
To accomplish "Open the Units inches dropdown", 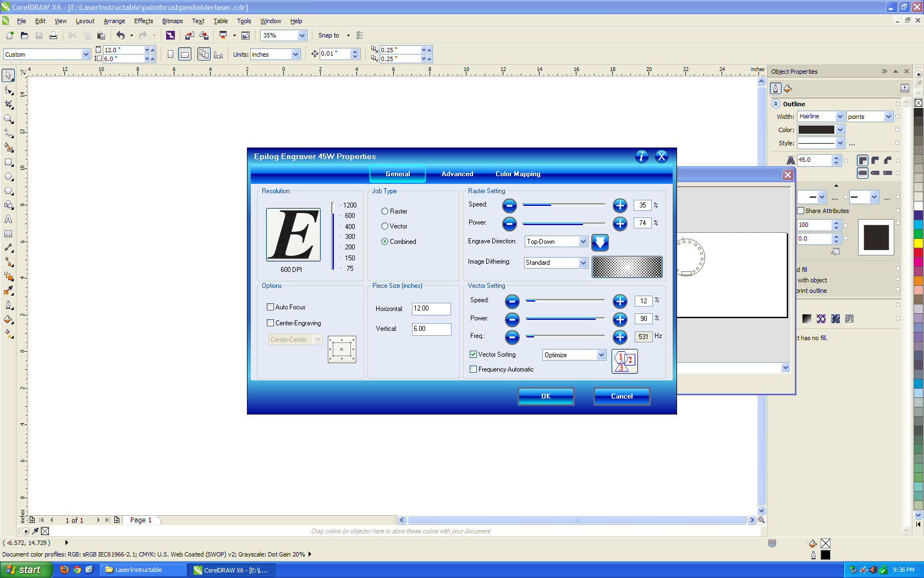I will pos(295,54).
